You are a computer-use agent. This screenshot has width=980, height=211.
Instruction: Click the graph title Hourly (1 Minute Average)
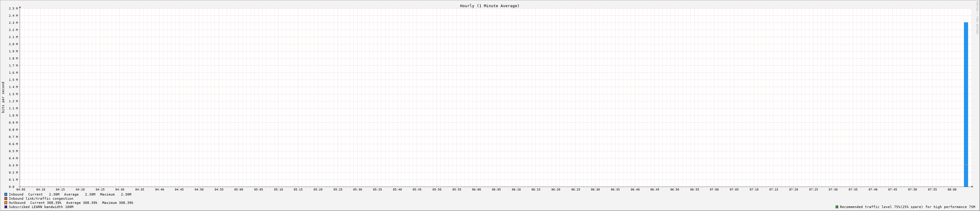pyautogui.click(x=489, y=6)
